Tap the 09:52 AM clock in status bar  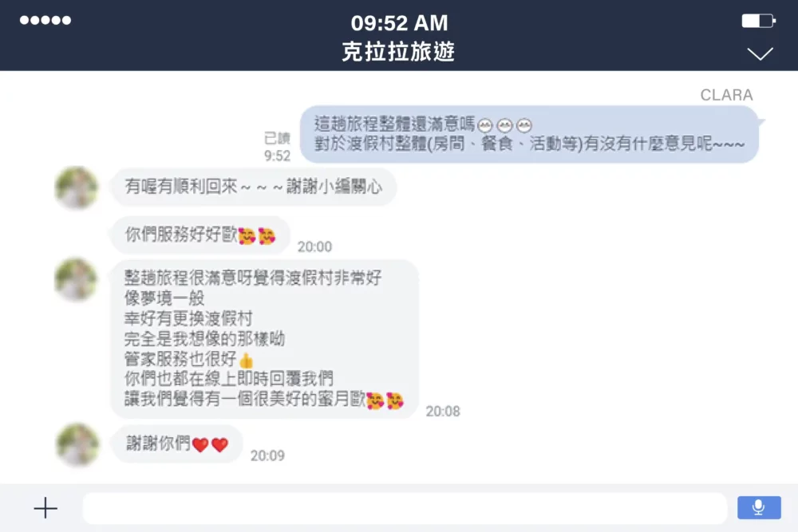400,23
